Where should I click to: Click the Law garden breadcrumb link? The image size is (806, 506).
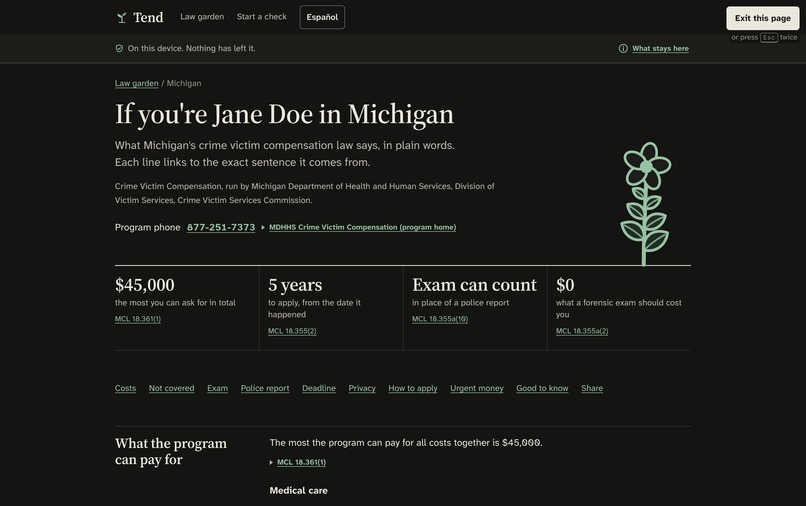tap(137, 83)
